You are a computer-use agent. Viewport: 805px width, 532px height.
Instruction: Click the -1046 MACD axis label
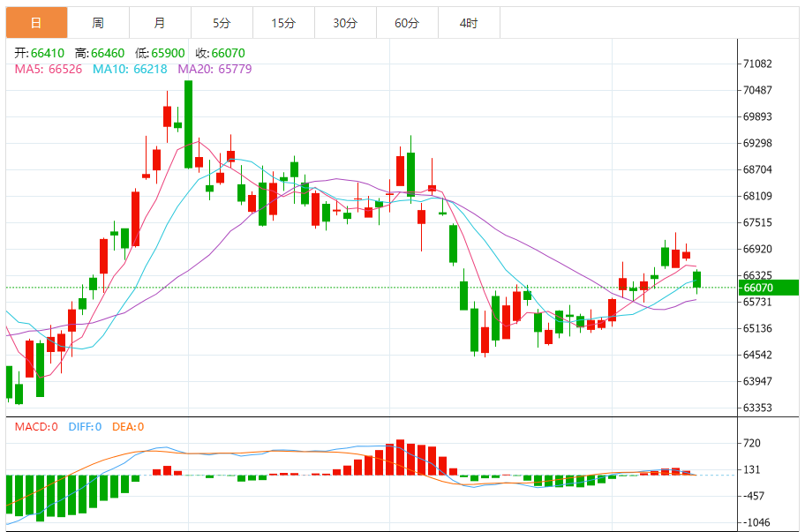click(756, 523)
